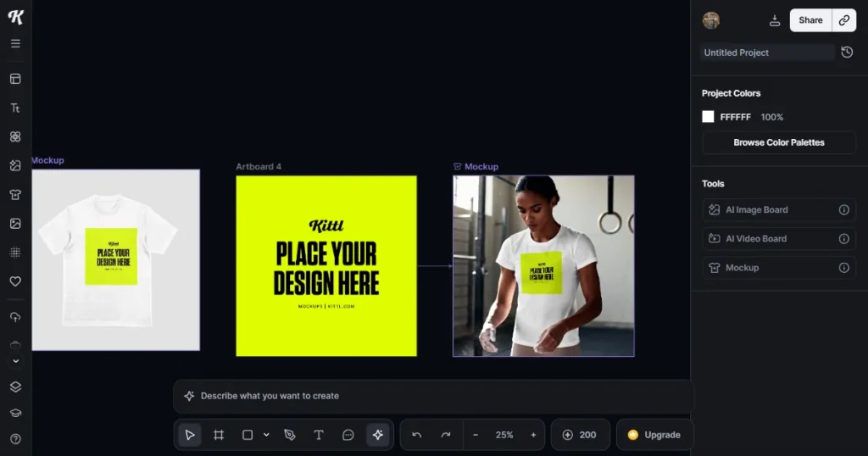Viewport: 868px width, 456px height.
Task: Click Browse Color Palettes button
Action: point(779,142)
